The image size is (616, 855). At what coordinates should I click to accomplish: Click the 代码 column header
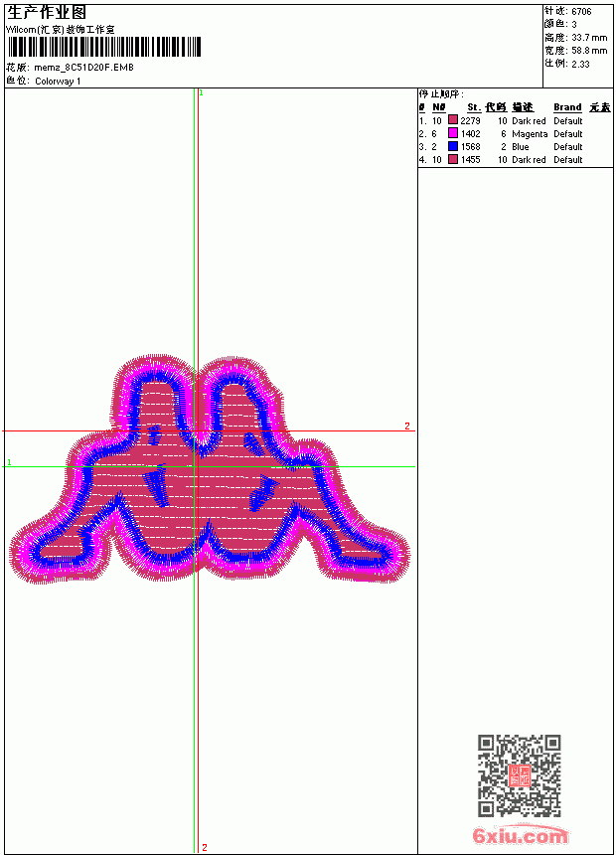pos(496,107)
